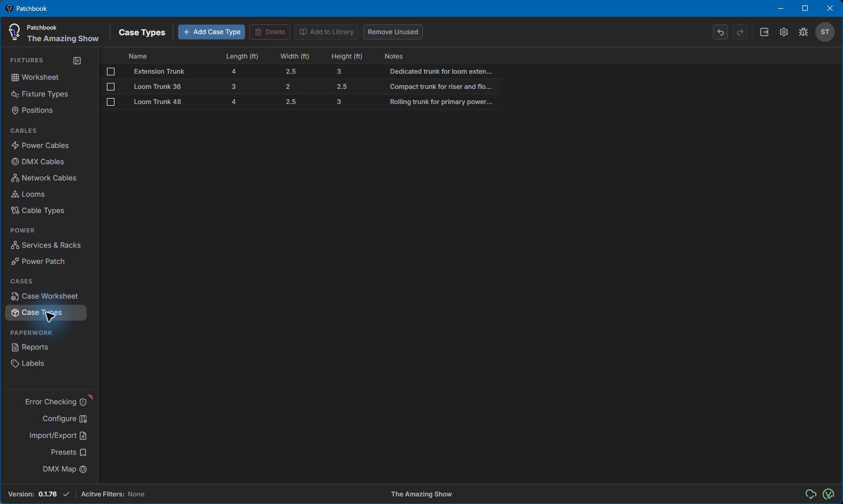Open the Reports page
This screenshot has height=504, width=843.
pyautogui.click(x=46, y=347)
